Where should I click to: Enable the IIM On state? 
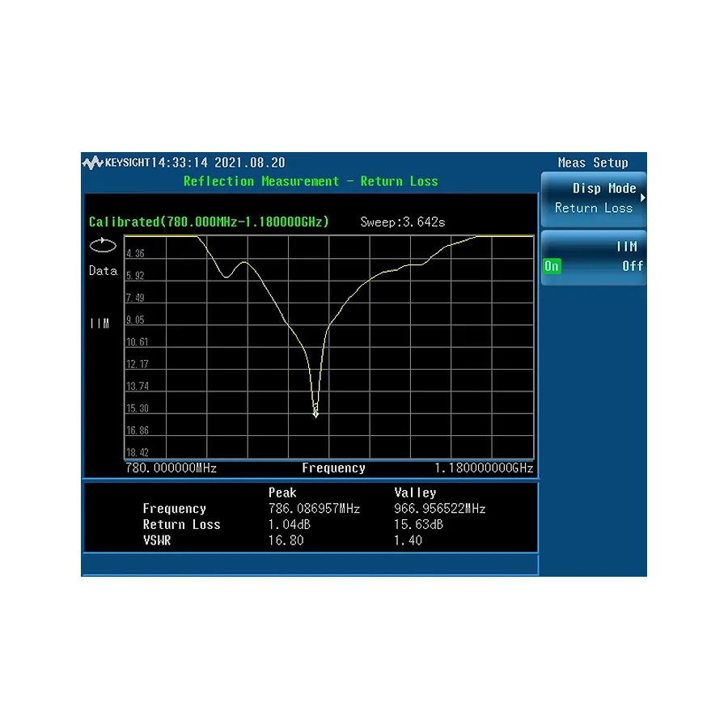coord(552,266)
